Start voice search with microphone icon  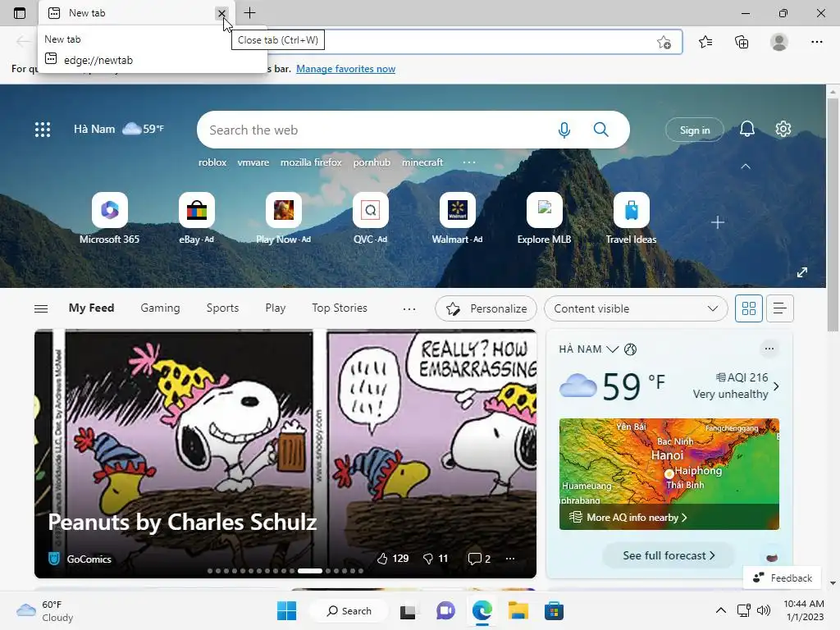point(564,130)
